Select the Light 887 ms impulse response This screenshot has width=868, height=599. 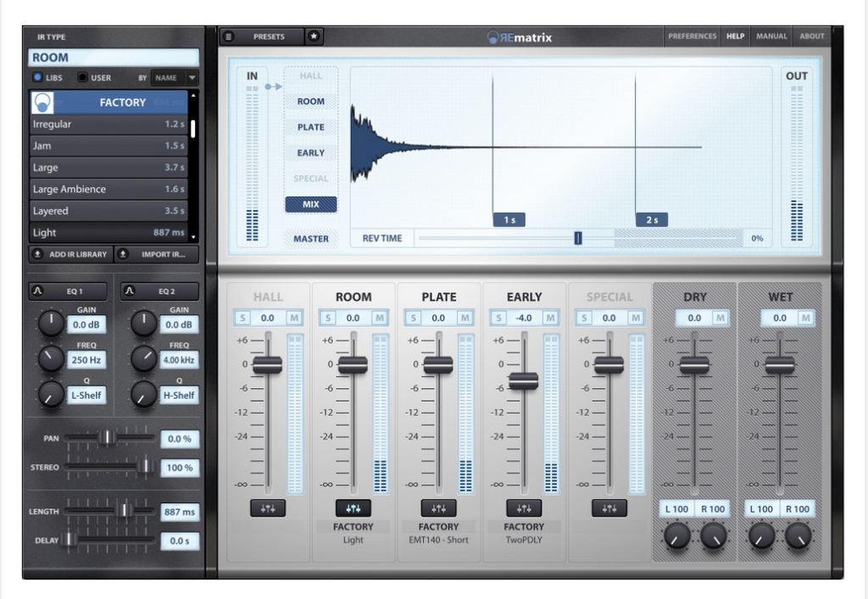pos(108,232)
